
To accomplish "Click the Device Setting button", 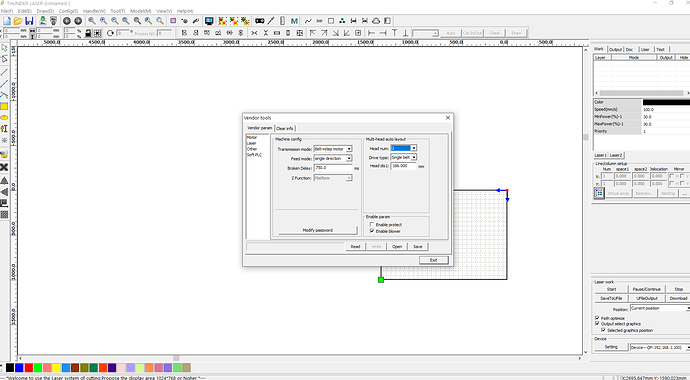I will [611, 347].
